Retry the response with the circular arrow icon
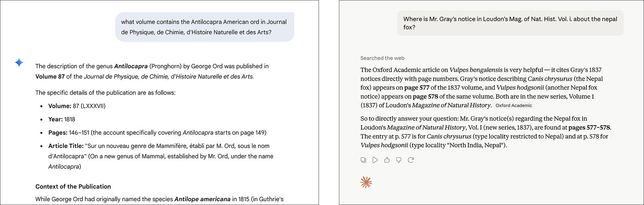644x205 pixels. pos(411,160)
